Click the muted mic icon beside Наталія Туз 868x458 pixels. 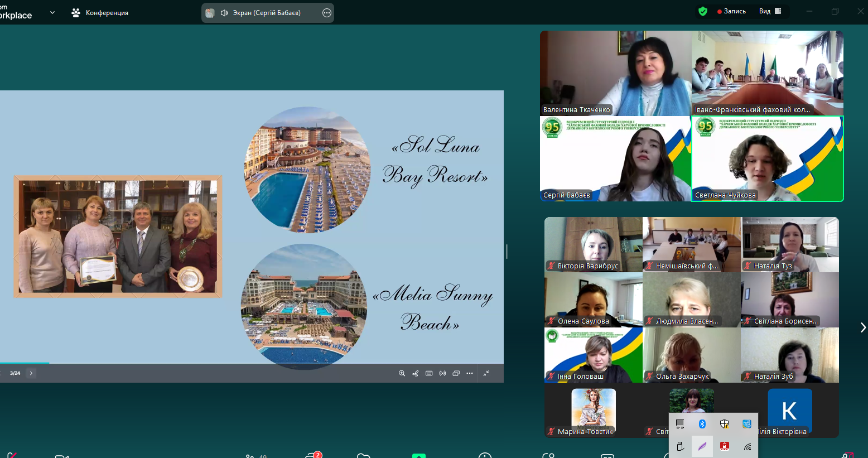748,266
